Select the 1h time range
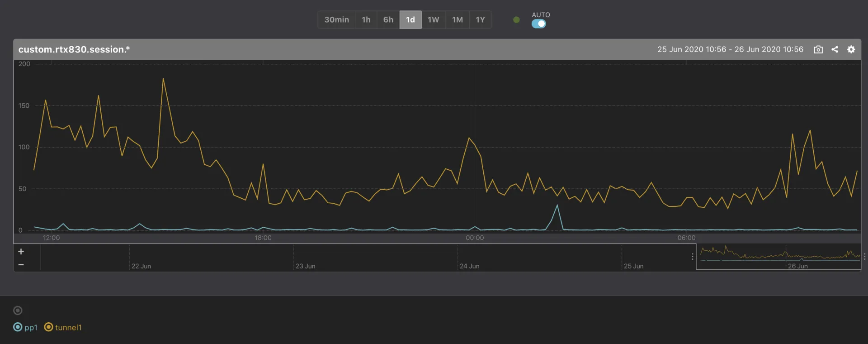Screen dimensions: 868x344 (x=366, y=20)
